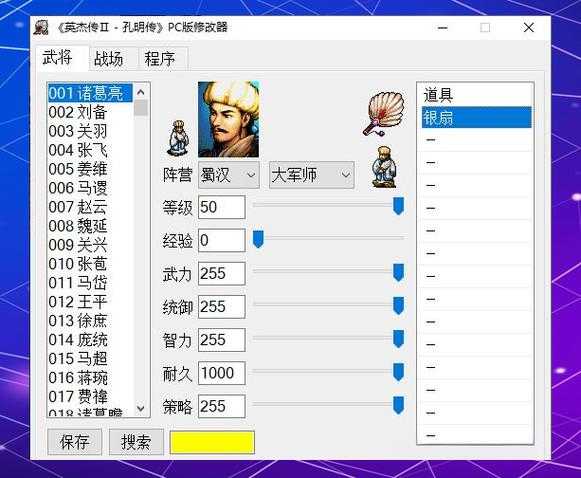
Task: Select 007 赵云 in the list
Action: point(90,207)
